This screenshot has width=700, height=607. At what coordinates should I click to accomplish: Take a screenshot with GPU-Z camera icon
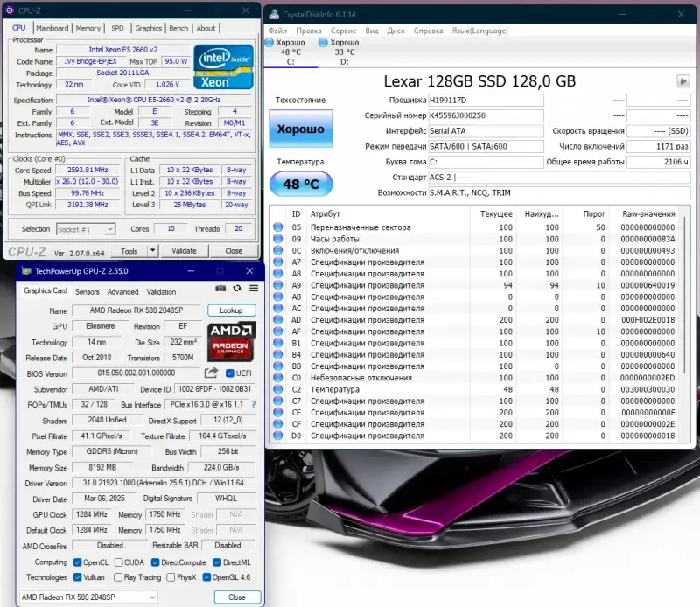pos(220,289)
